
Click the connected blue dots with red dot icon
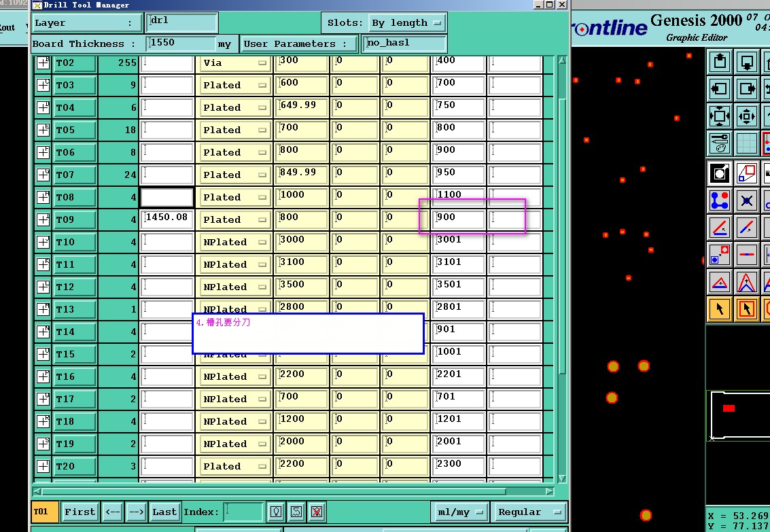pyautogui.click(x=720, y=200)
